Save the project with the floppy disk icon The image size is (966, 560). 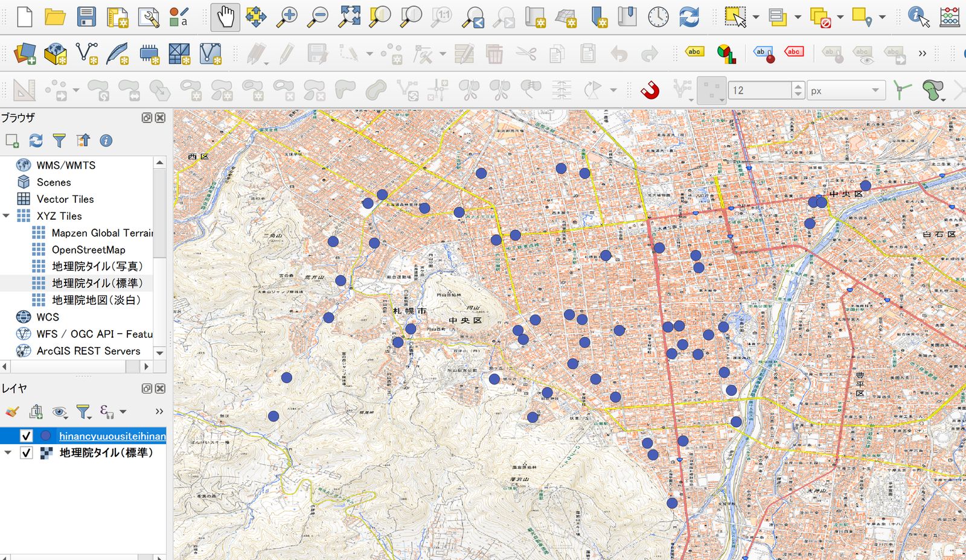point(86,17)
